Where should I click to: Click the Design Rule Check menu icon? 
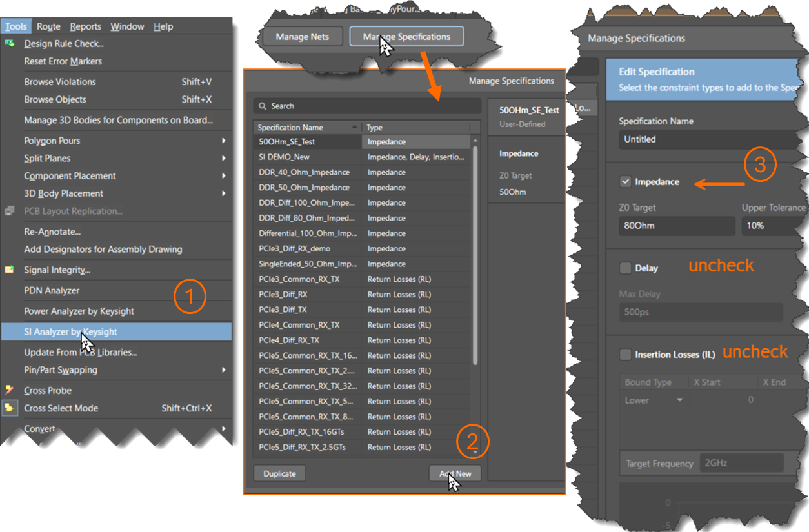click(x=10, y=43)
